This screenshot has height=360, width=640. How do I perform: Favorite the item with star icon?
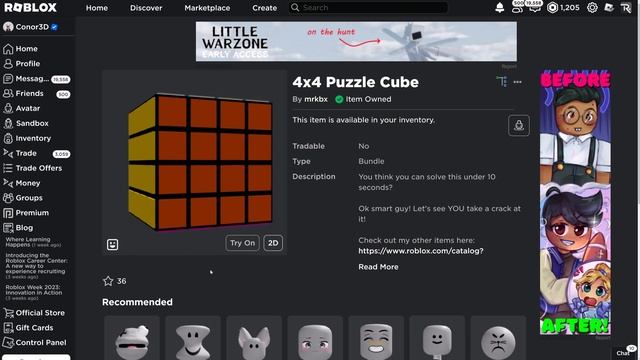[108, 281]
